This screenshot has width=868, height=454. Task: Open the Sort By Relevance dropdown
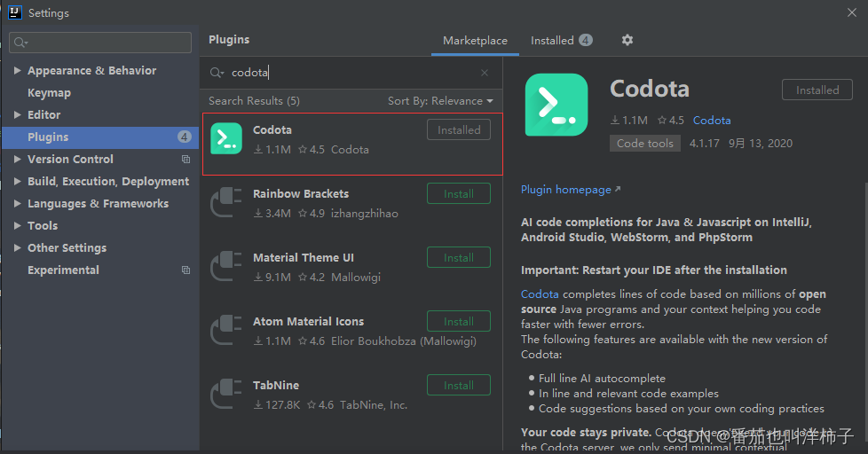pos(440,101)
